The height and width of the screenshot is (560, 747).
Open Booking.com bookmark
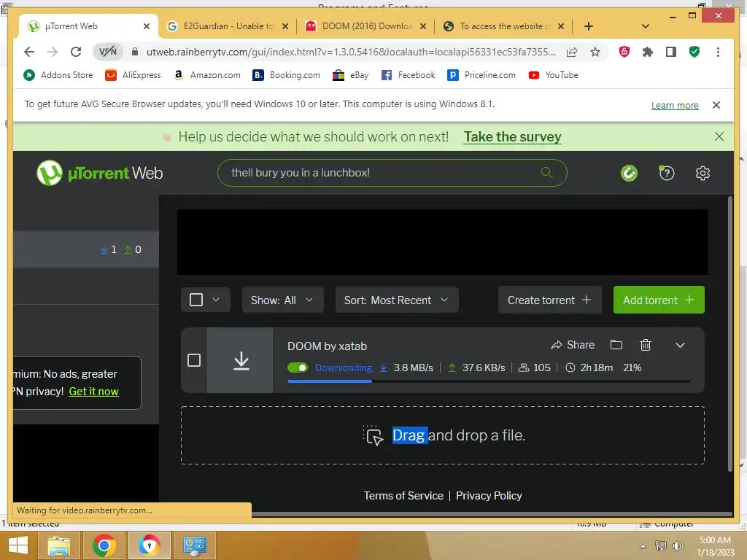click(x=286, y=75)
